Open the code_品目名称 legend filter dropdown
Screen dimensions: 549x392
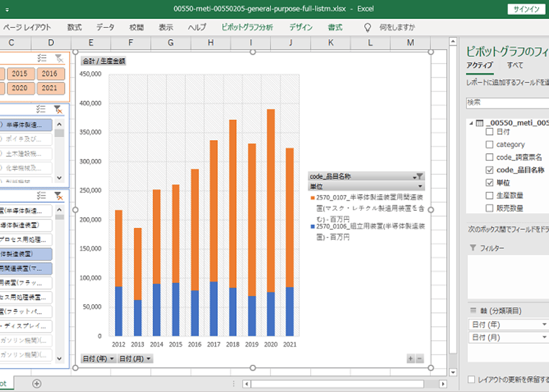tap(419, 176)
